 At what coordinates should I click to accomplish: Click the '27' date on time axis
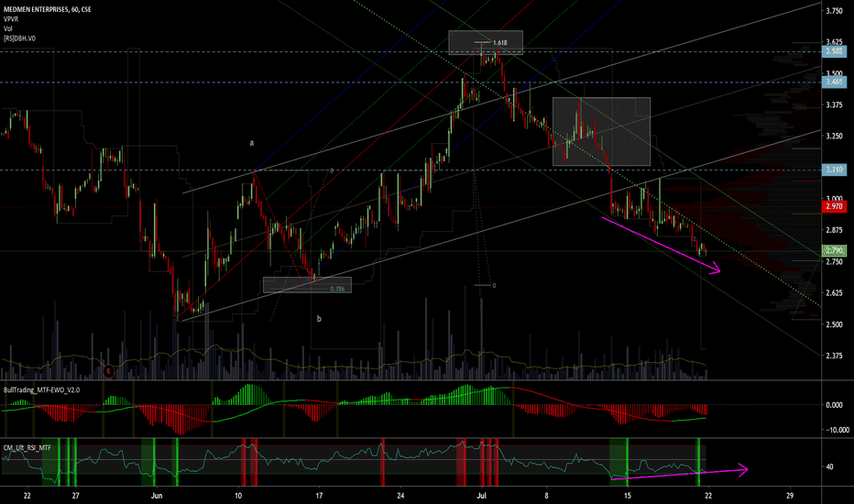76,496
